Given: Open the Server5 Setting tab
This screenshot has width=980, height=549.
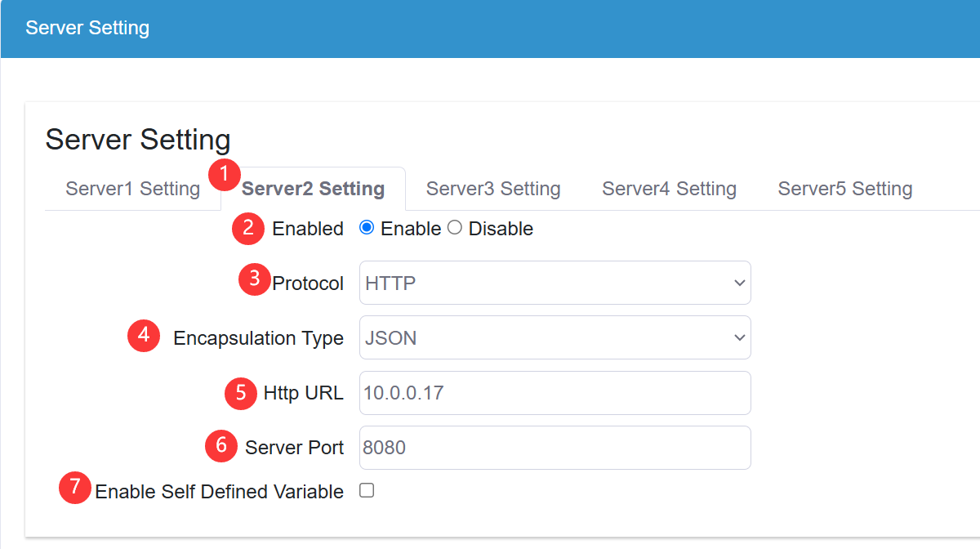Looking at the screenshot, I should pyautogui.click(x=844, y=188).
